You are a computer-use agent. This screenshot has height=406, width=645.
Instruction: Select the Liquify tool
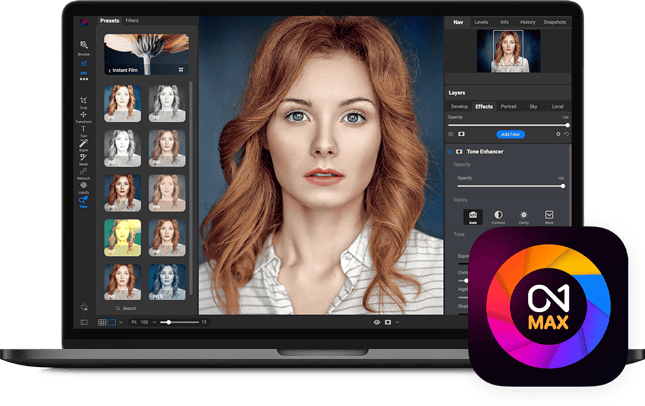pos(84,187)
